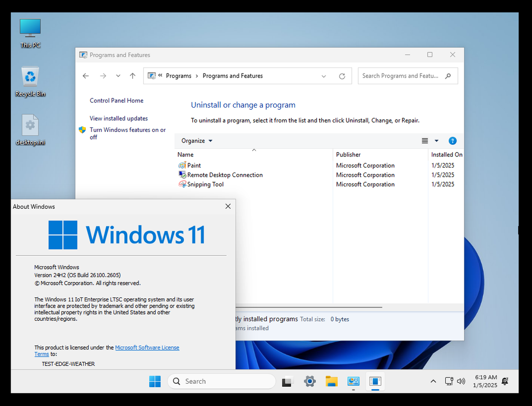Open clock and date 6:19 AM
This screenshot has width=532, height=406.
485,381
